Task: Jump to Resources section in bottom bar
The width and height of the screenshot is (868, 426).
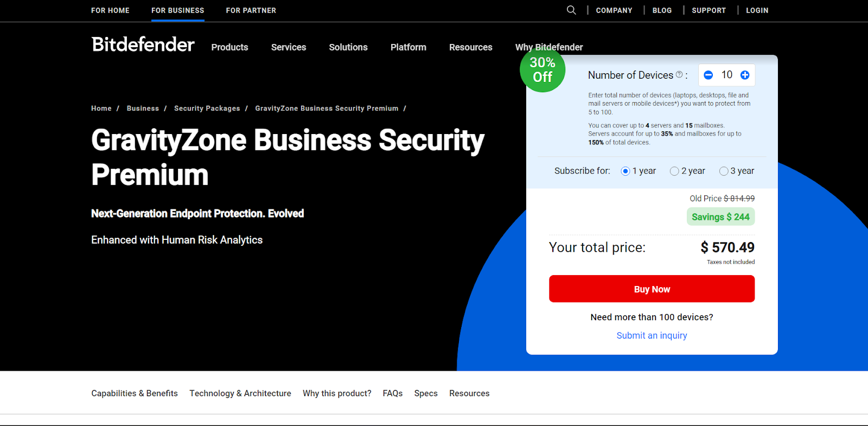Action: pos(469,393)
